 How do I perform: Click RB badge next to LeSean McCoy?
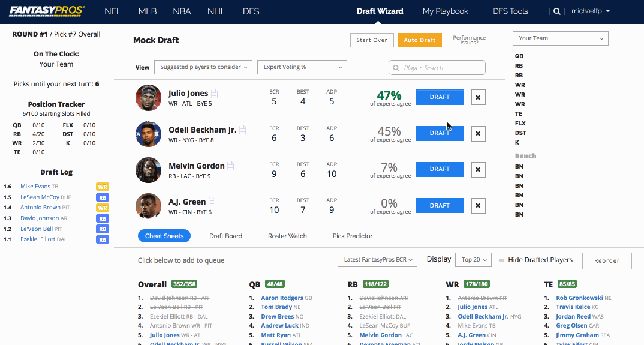point(103,197)
